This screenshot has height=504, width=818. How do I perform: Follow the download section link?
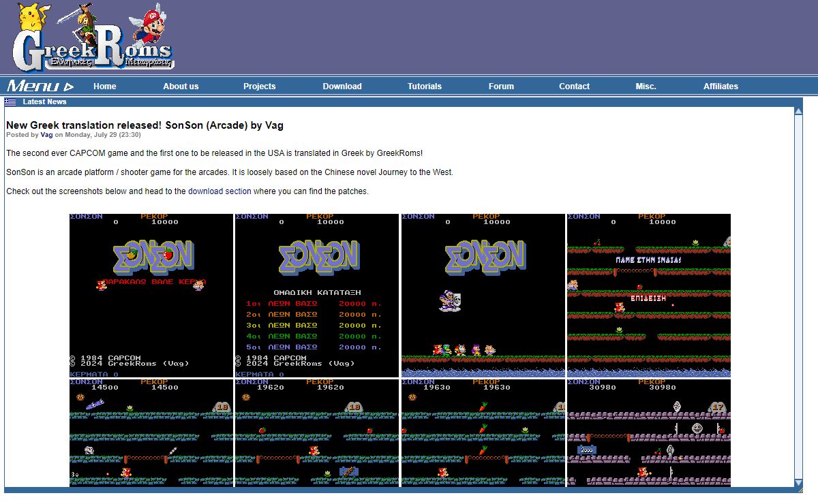click(x=219, y=191)
